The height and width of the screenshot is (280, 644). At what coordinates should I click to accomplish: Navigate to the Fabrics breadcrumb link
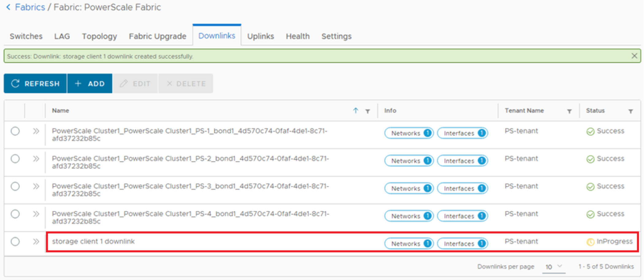pos(30,7)
